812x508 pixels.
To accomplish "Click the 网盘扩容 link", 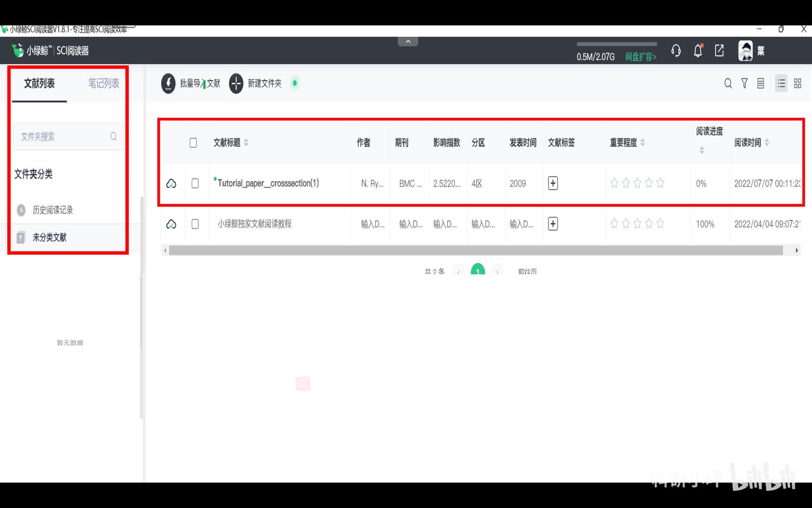I will pyautogui.click(x=640, y=57).
